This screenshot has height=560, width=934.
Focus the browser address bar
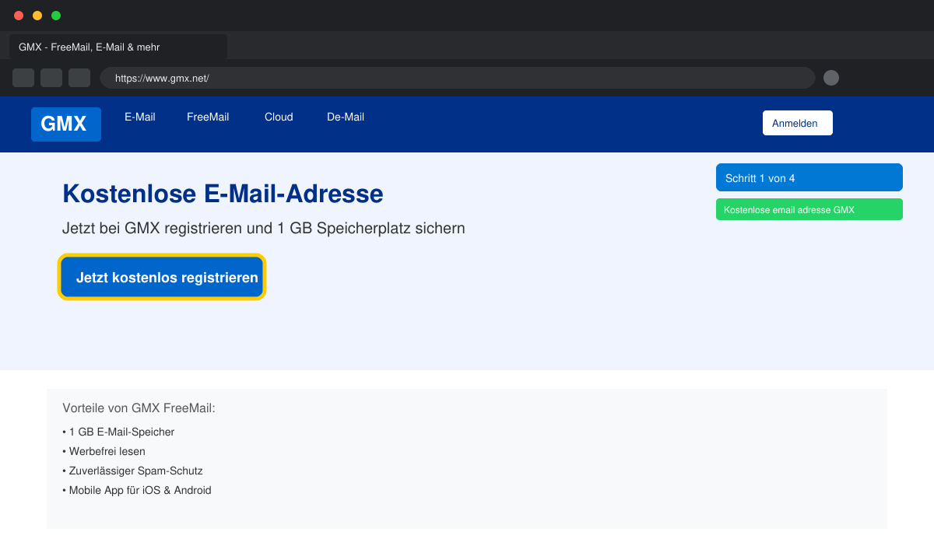(458, 78)
